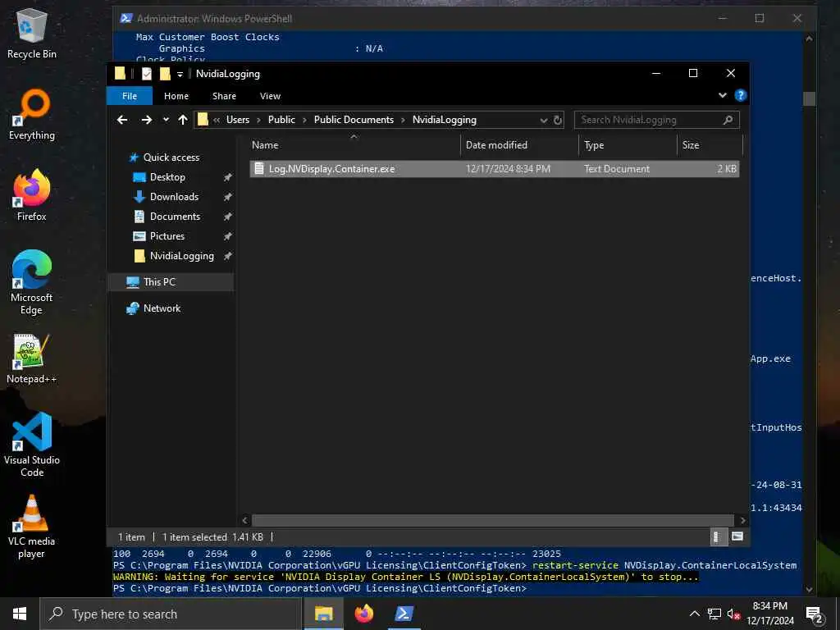Select Log.NVDisplay.Container.exe file
This screenshot has height=630, width=840.
(494, 169)
